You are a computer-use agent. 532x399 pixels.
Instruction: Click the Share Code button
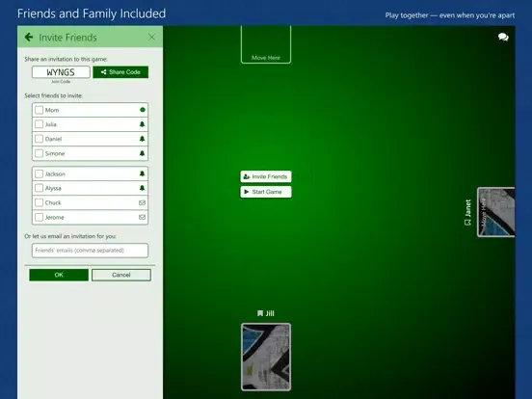coord(120,72)
